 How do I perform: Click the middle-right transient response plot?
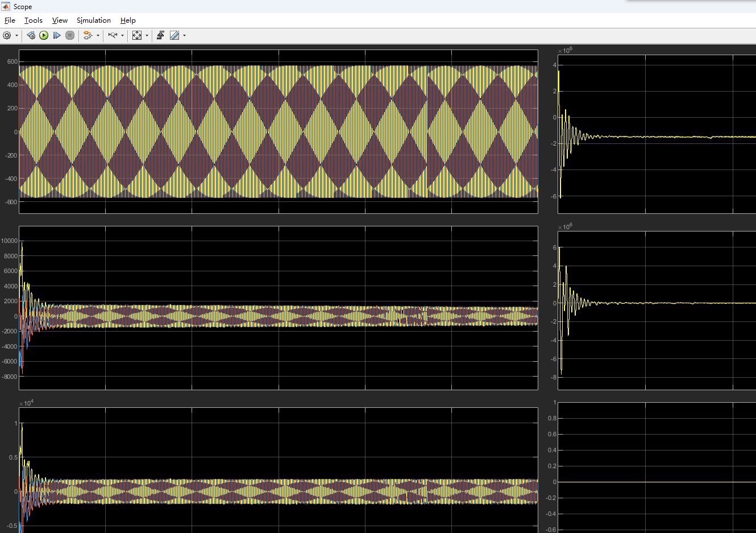[657, 311]
